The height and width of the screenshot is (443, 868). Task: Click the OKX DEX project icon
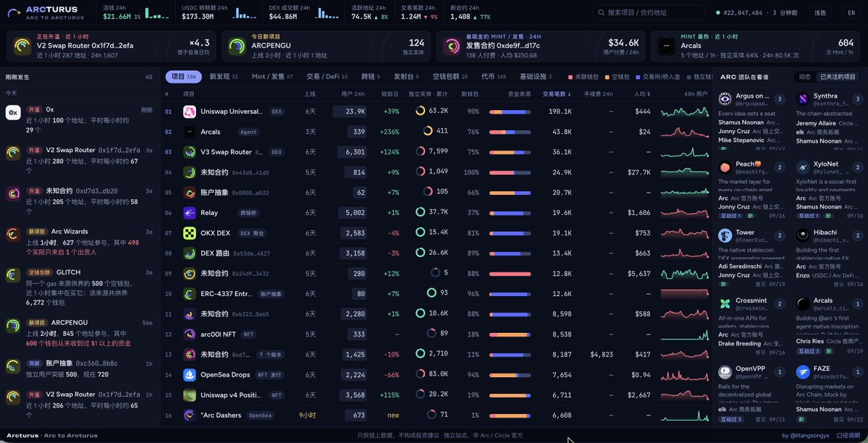click(x=190, y=233)
